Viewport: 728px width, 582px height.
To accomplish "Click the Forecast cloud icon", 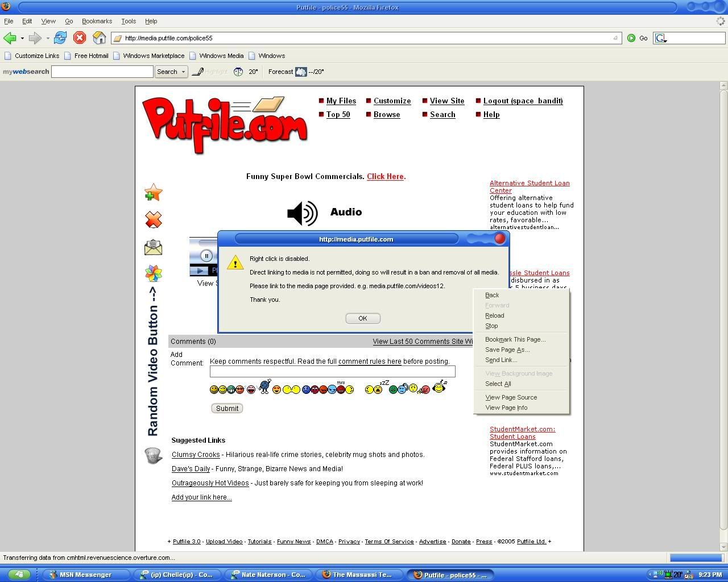I will pyautogui.click(x=301, y=72).
